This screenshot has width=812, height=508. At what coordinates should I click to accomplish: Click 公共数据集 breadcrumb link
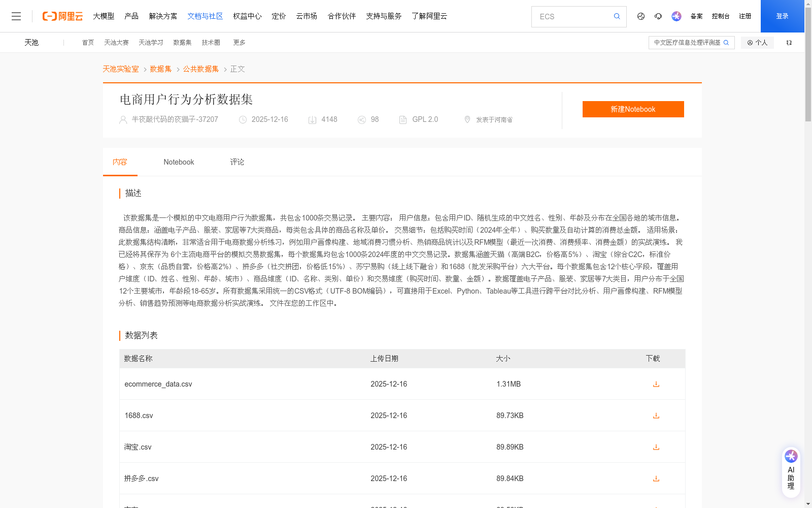tap(201, 69)
